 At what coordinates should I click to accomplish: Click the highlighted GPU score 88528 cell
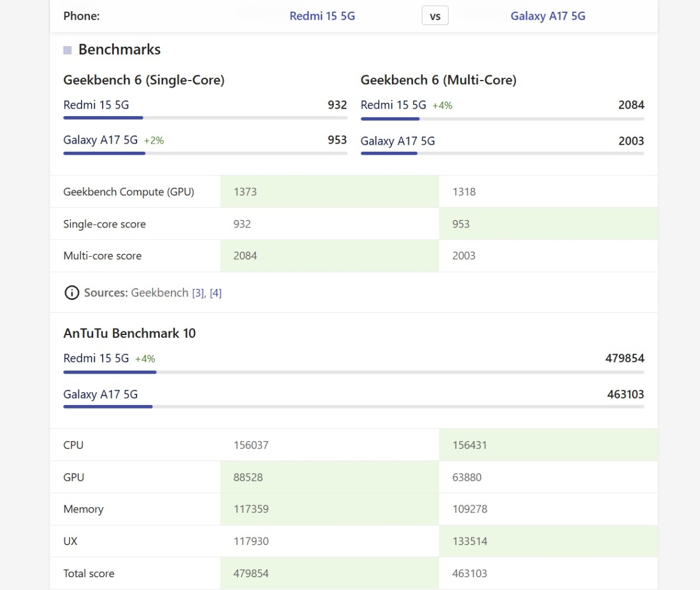point(329,477)
